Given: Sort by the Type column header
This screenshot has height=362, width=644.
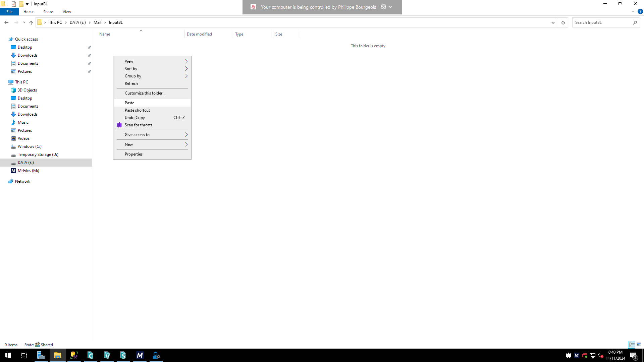Looking at the screenshot, I should (x=253, y=34).
